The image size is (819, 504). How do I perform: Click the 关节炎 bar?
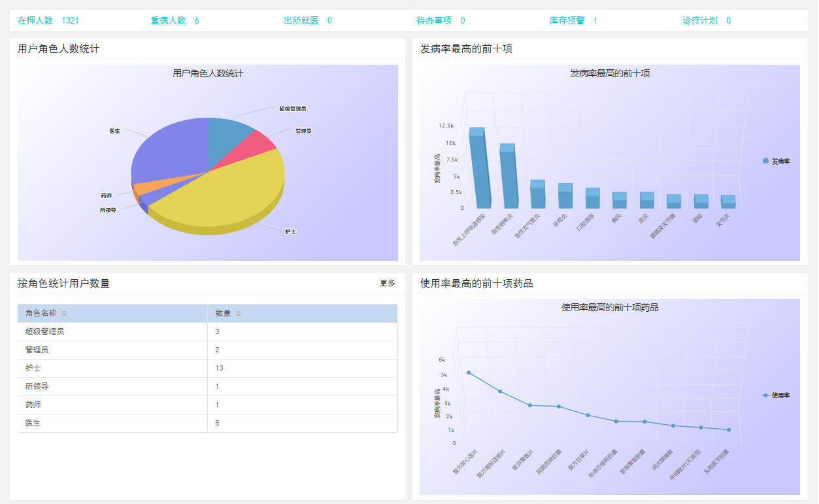tap(728, 201)
